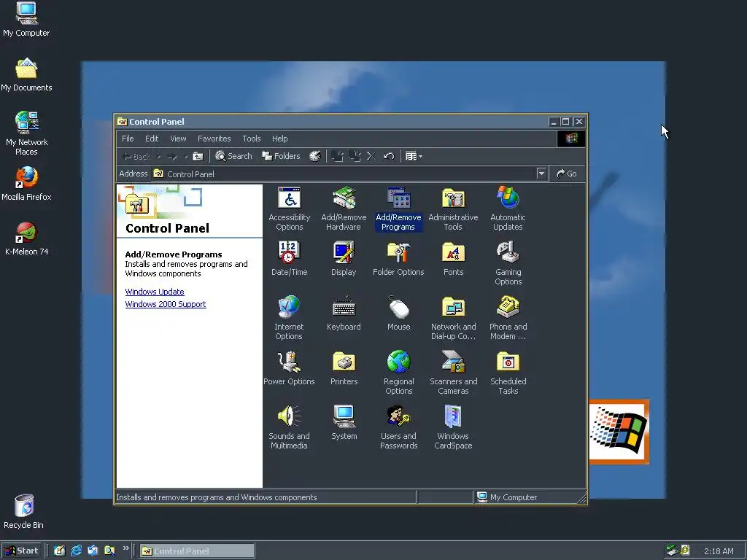Screen dimensions: 747x560
Task: Open Users and Passwords applet
Action: tap(399, 427)
